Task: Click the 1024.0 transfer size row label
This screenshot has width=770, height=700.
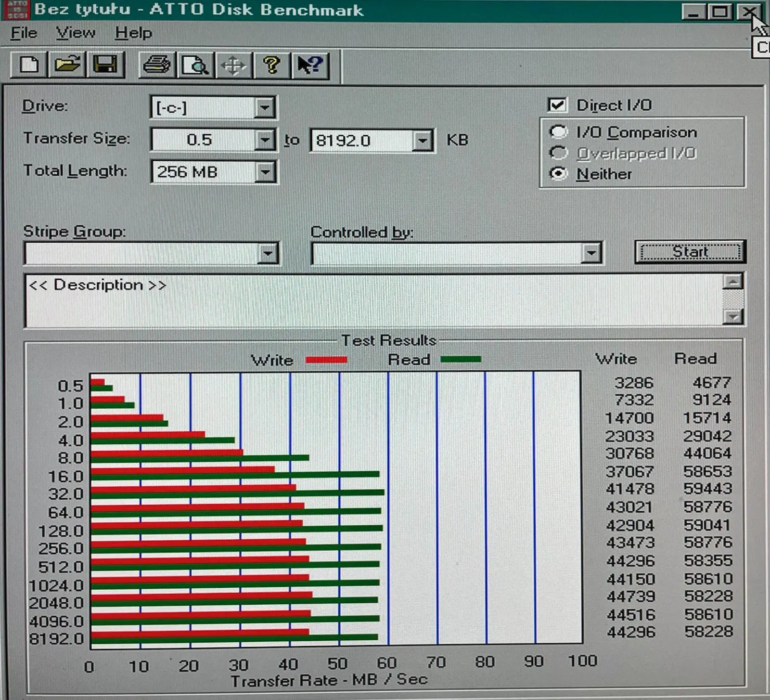Action: [x=56, y=585]
